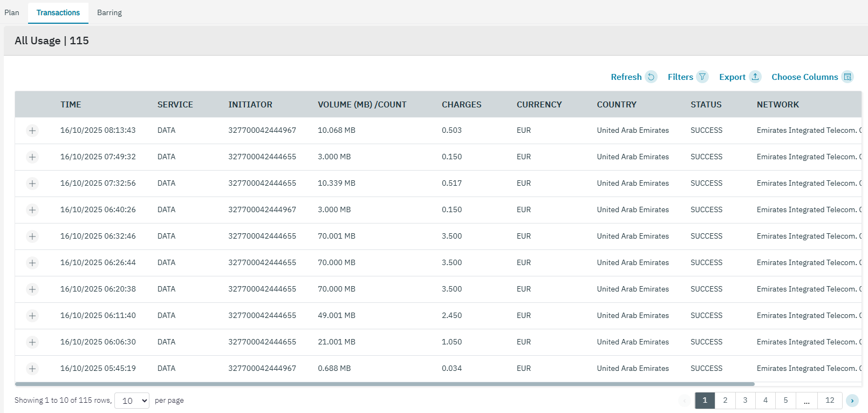Click the Refresh circular arrow icon
The height and width of the screenshot is (413, 868).
(x=651, y=77)
